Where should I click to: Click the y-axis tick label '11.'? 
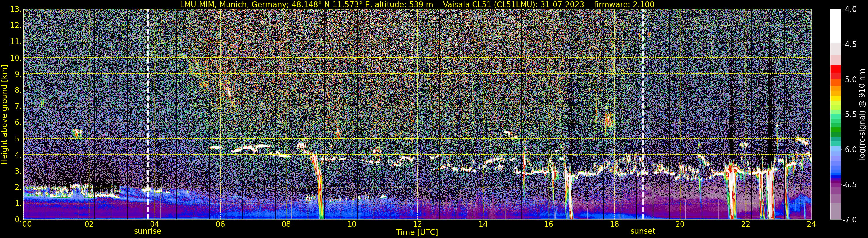tap(16, 42)
